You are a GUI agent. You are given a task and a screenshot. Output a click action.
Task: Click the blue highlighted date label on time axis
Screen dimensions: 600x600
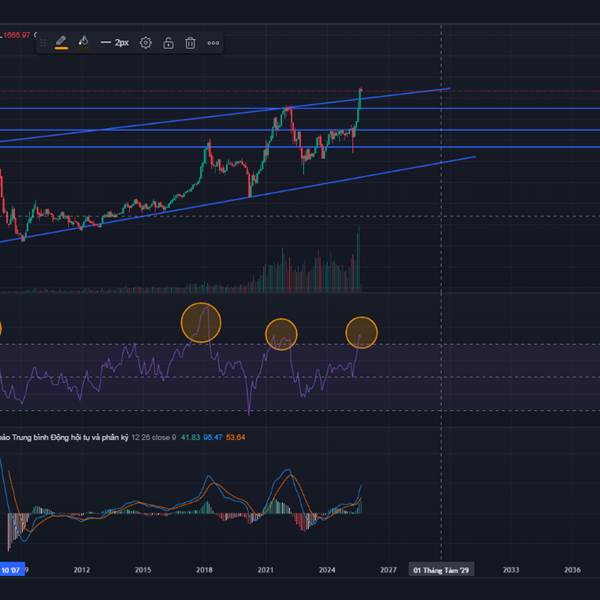tap(12, 570)
